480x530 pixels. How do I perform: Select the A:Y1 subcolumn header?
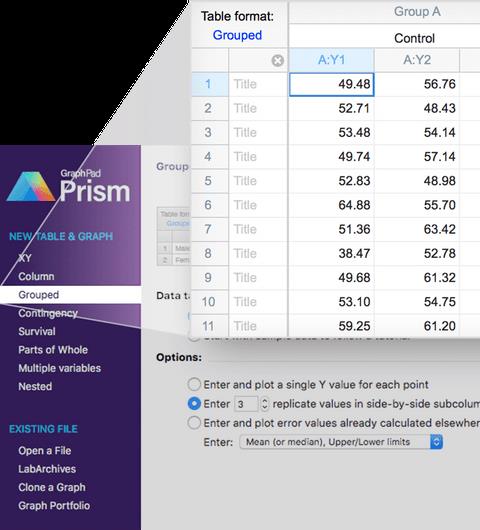(x=332, y=60)
